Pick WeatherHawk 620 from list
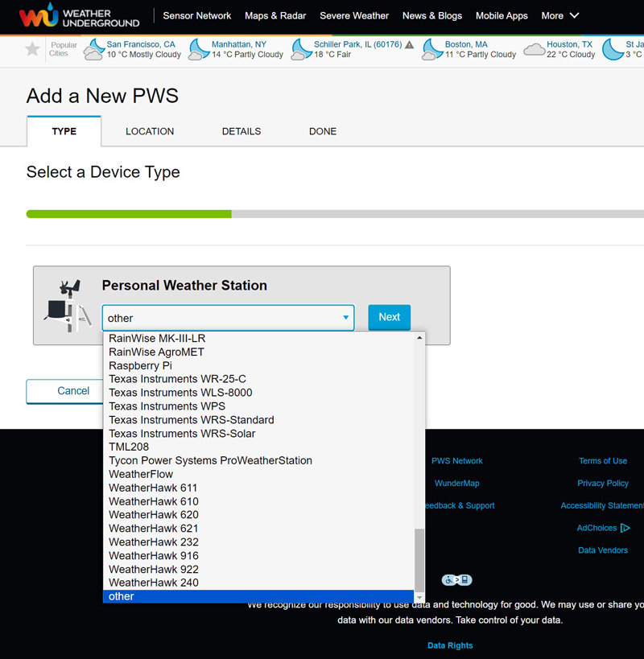Image resolution: width=644 pixels, height=659 pixels. point(258,514)
